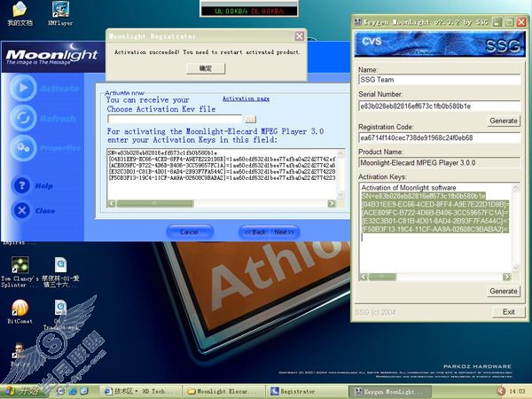
Task: Click the Activate play icon in Moonlight sidebar
Action: point(23,88)
